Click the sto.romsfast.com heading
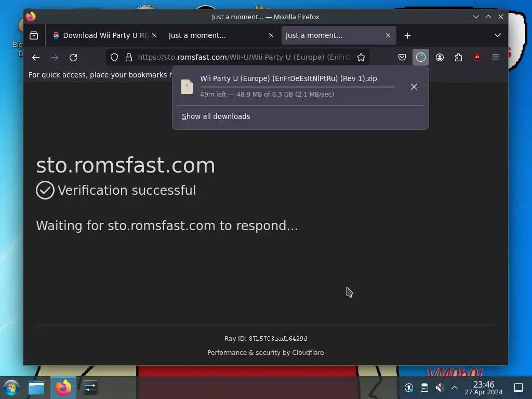This screenshot has width=532, height=399. (126, 166)
